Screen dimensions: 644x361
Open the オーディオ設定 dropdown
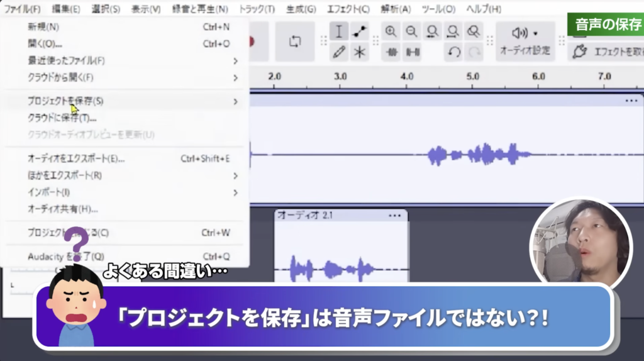(525, 42)
